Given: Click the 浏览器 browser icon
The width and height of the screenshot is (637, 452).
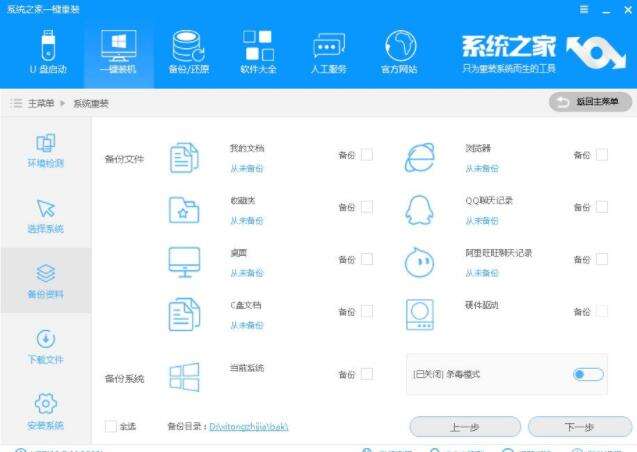Looking at the screenshot, I should 419,158.
